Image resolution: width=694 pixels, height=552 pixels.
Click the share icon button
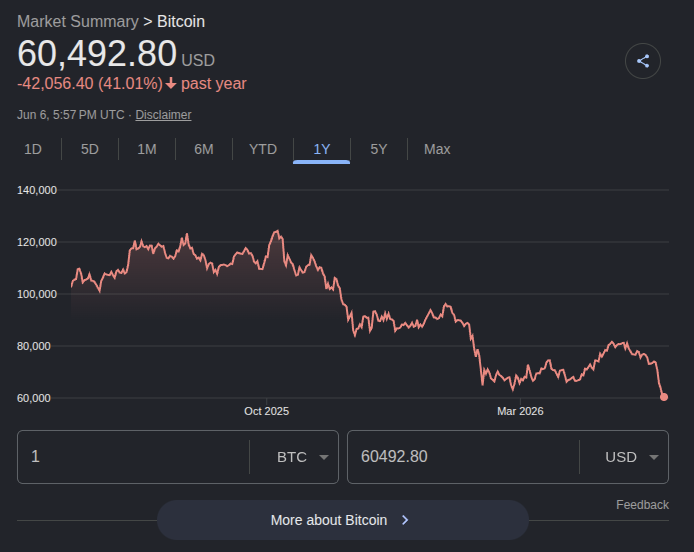click(643, 61)
